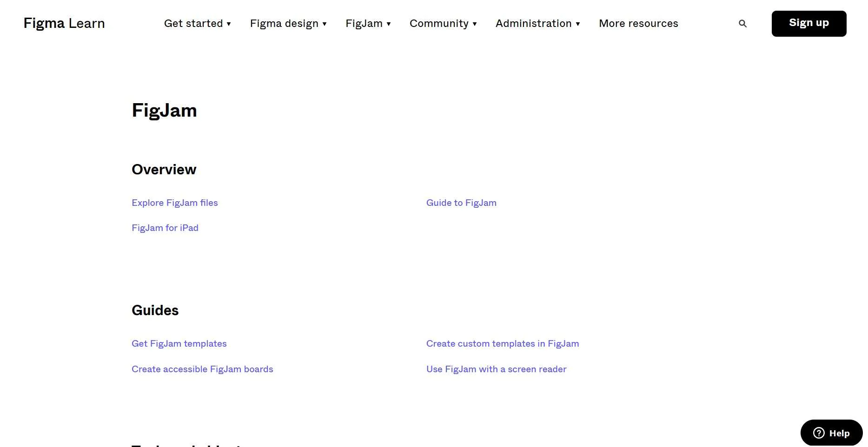The image size is (868, 447).
Task: Expand the Administration dropdown menu
Action: click(538, 24)
